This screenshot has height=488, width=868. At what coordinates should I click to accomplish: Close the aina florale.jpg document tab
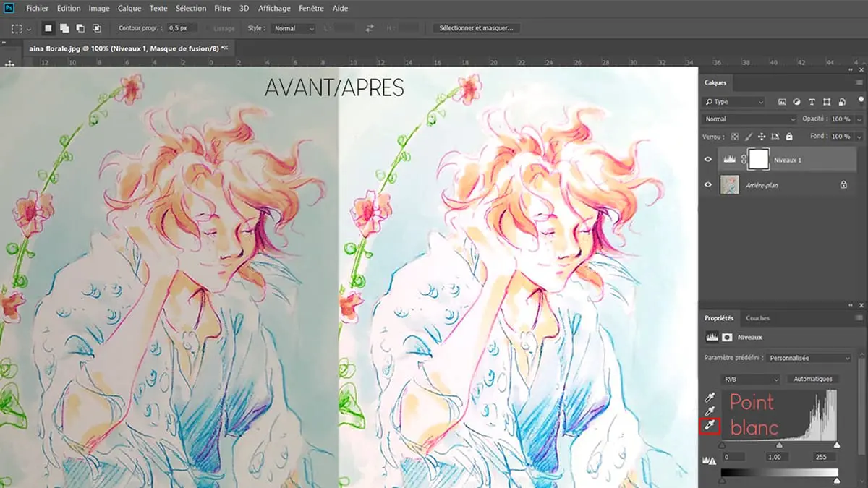pos(225,47)
